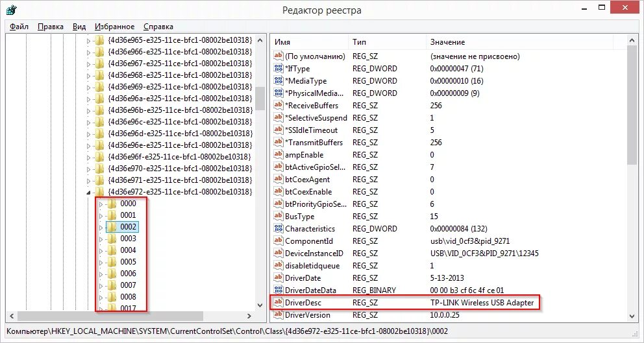Expand the 0006 subkey
The image size is (644, 343).
[101, 274]
